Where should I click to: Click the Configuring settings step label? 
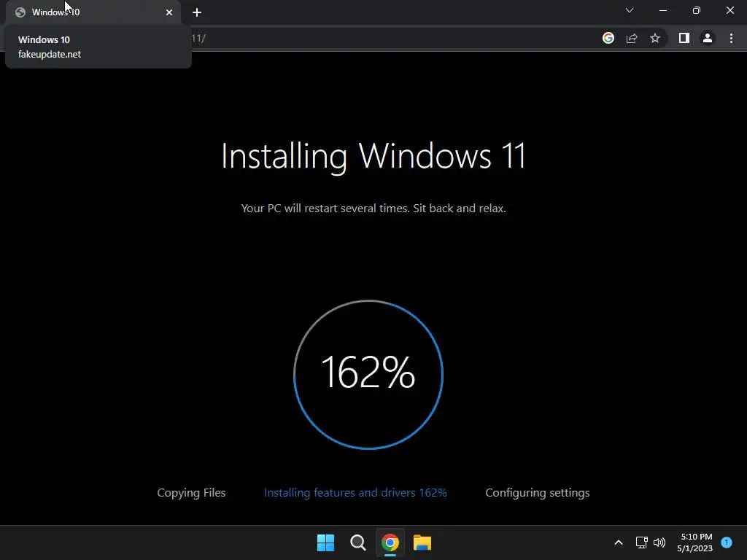click(x=538, y=493)
